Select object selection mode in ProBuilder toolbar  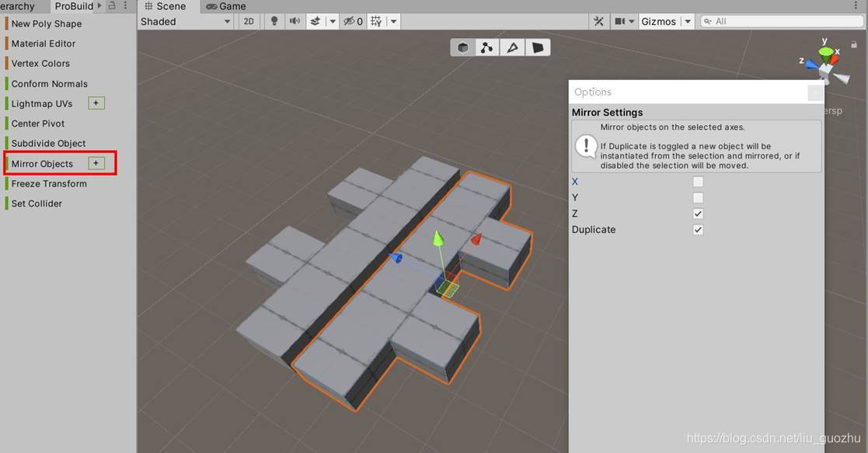(463, 47)
